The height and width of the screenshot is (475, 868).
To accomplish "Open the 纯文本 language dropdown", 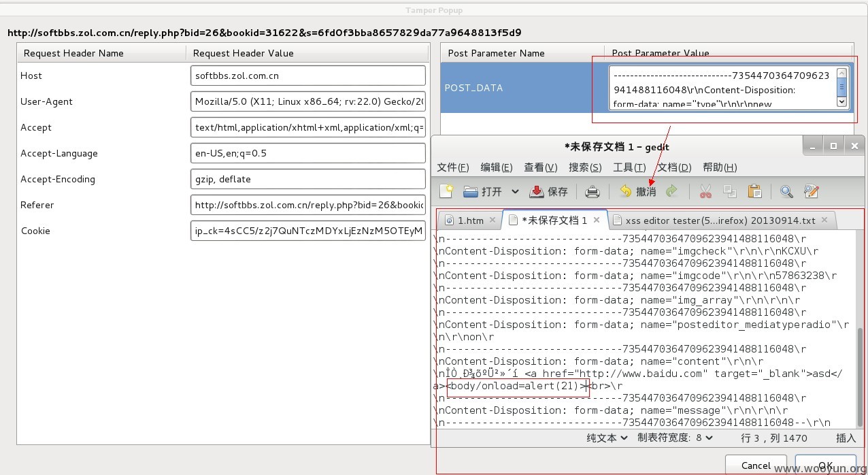I will 607,438.
